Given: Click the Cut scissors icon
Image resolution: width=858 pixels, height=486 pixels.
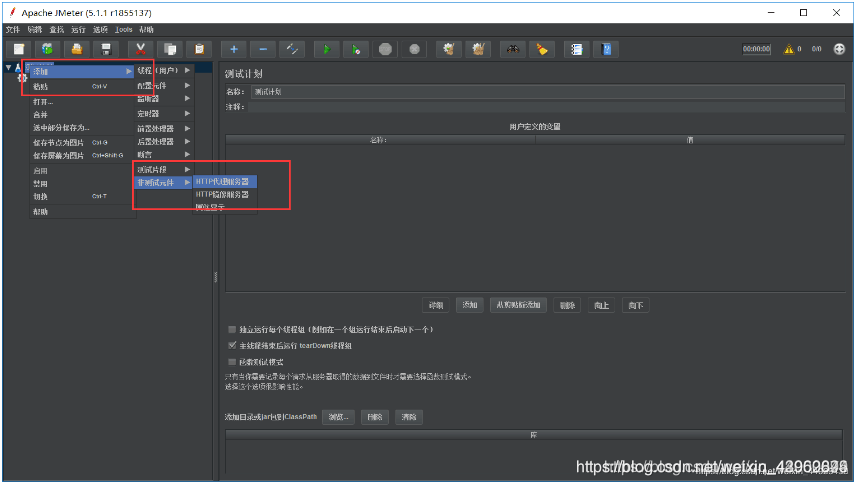Looking at the screenshot, I should click(141, 49).
